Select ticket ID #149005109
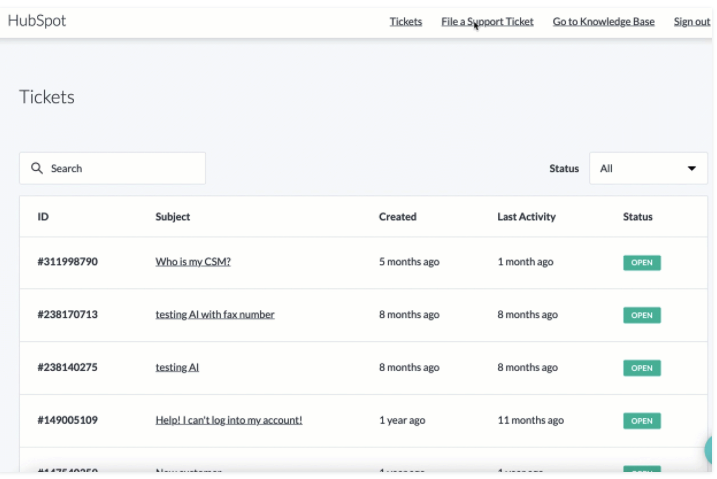This screenshot has width=717, height=479. tap(68, 420)
